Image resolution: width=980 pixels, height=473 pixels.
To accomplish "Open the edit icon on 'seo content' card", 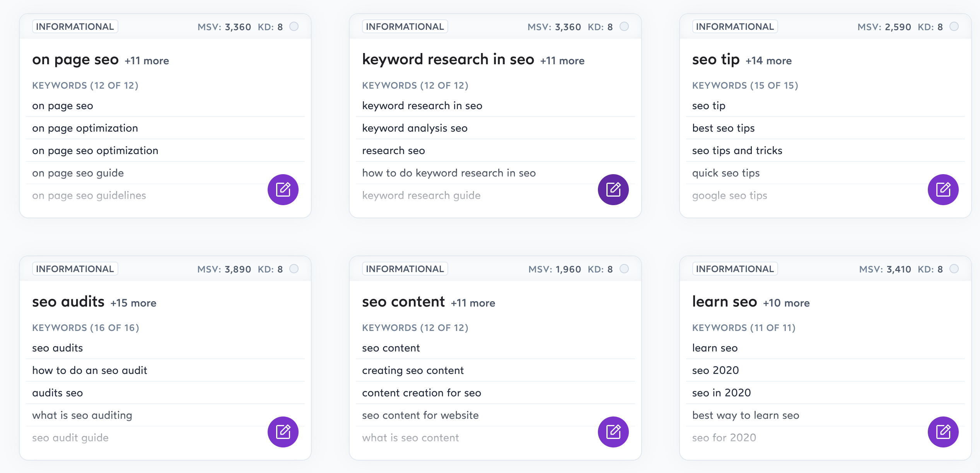I will (x=613, y=432).
